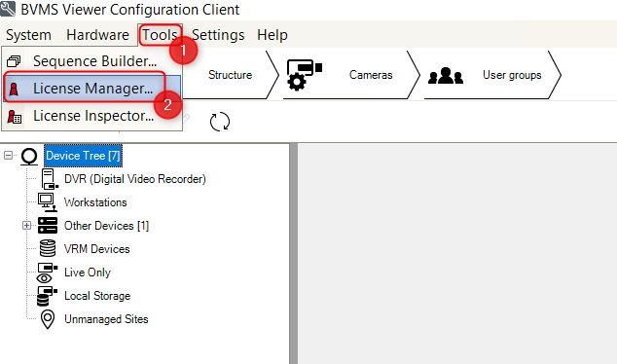Open the Help menu
The image size is (617, 364).
(272, 35)
